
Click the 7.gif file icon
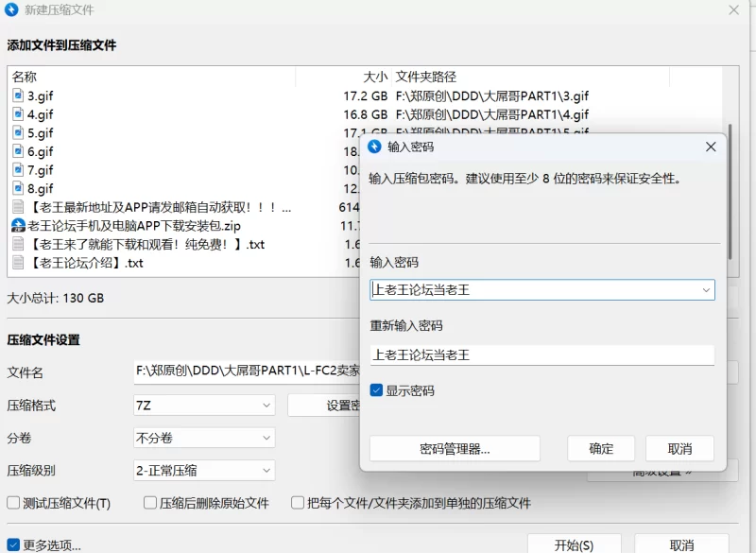(x=18, y=170)
